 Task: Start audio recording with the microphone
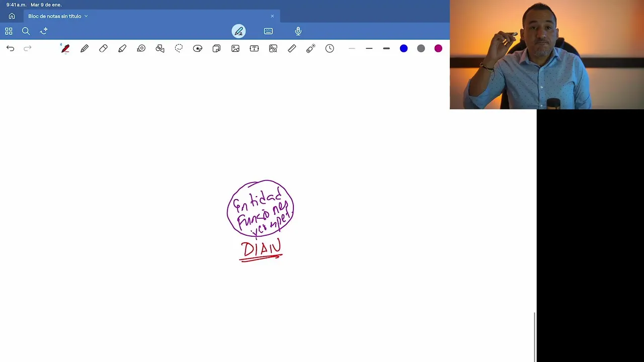pyautogui.click(x=298, y=31)
